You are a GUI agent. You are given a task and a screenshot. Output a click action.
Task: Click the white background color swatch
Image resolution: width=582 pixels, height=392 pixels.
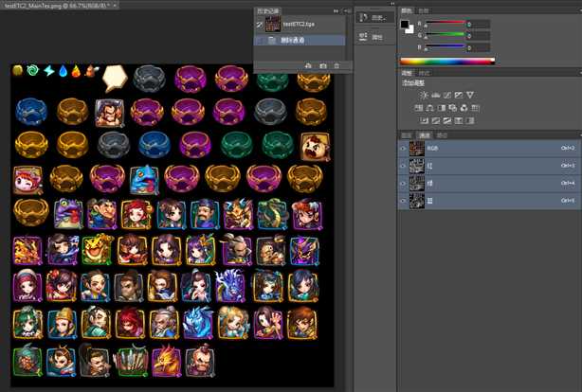(x=409, y=29)
